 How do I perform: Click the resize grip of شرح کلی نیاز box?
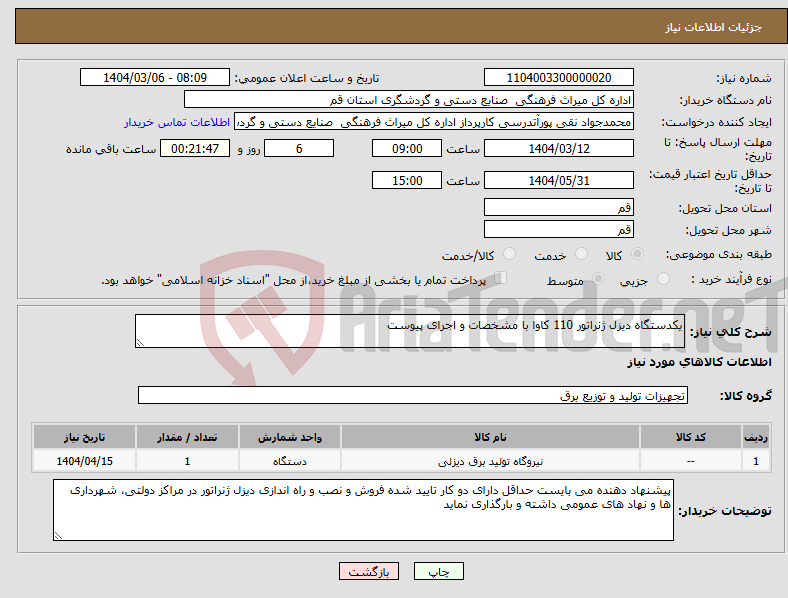tap(140, 343)
